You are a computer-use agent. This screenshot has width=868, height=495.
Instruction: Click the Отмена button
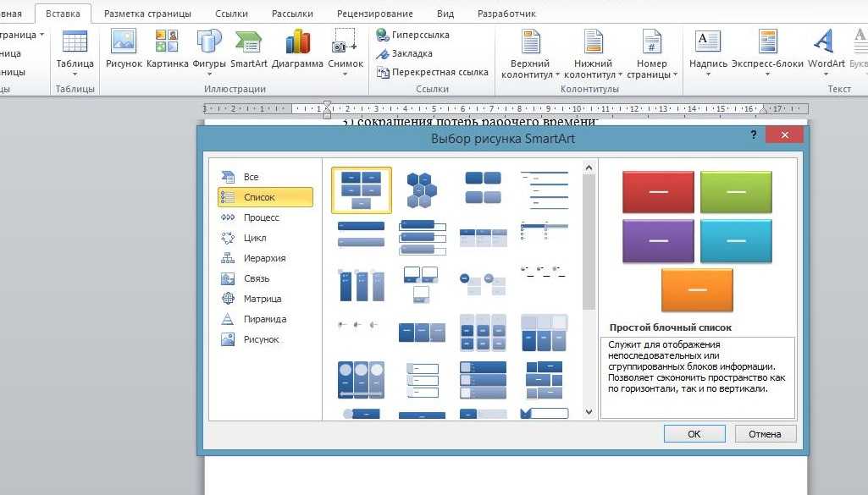pyautogui.click(x=765, y=434)
